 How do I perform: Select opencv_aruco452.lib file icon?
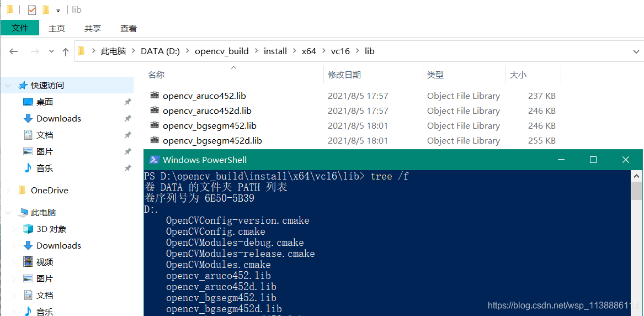pyautogui.click(x=155, y=96)
